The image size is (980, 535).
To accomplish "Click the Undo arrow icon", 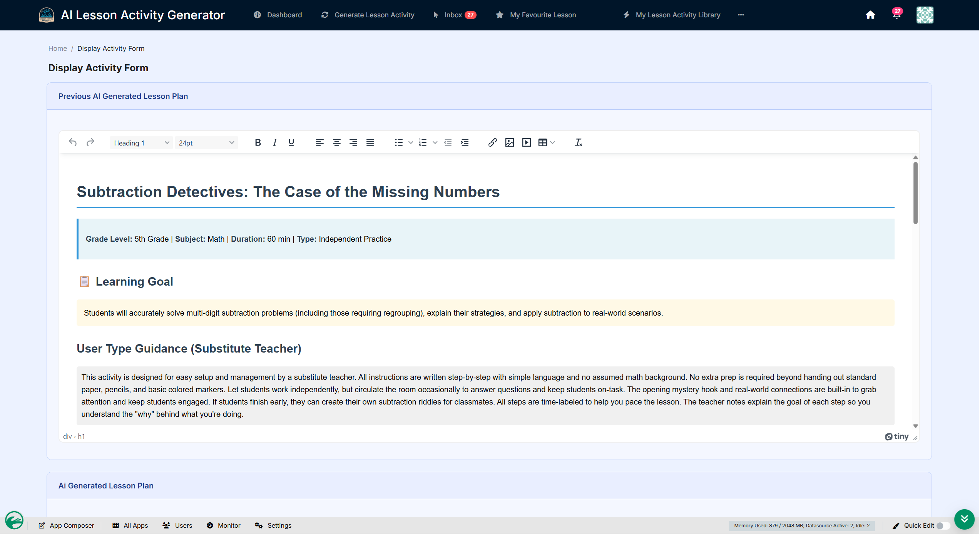I will tap(73, 143).
